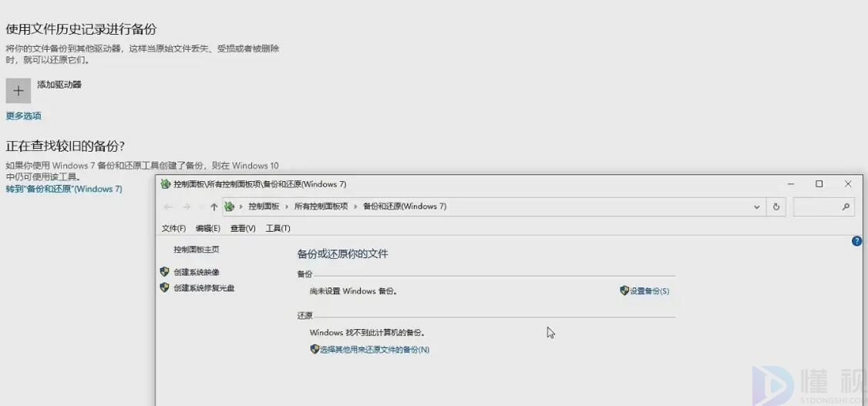Go up one level with the up arrow

pos(214,207)
